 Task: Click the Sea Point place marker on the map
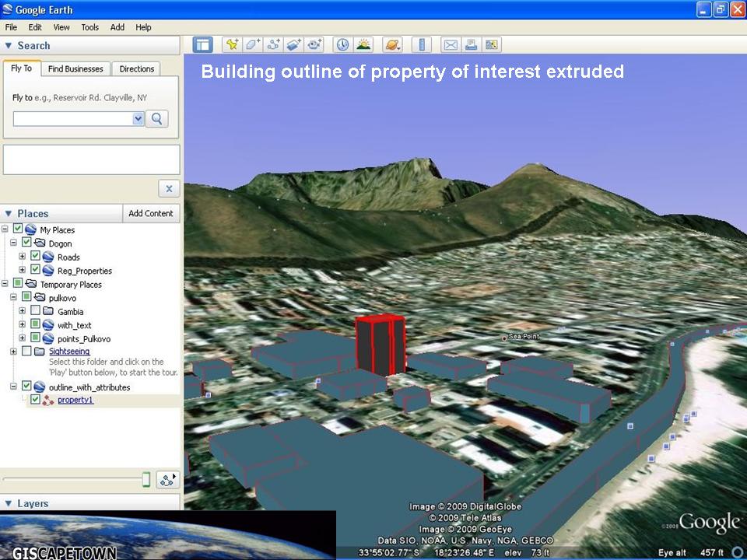point(504,338)
